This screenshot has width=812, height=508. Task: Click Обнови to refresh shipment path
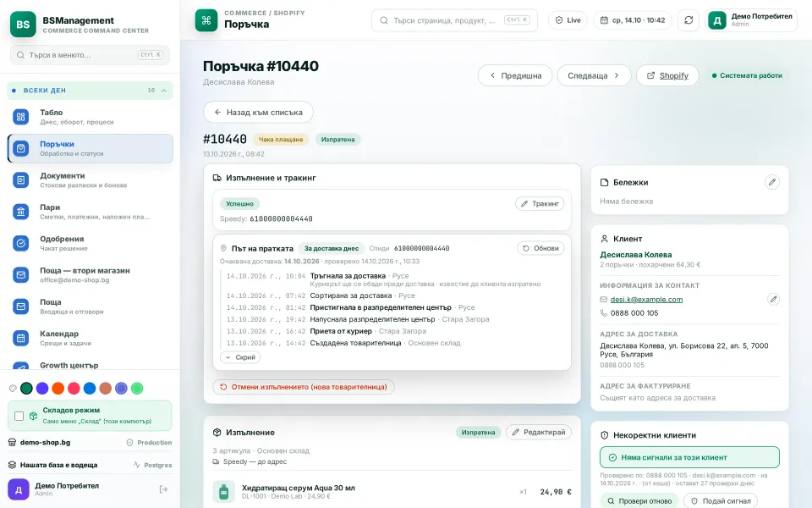pos(540,248)
